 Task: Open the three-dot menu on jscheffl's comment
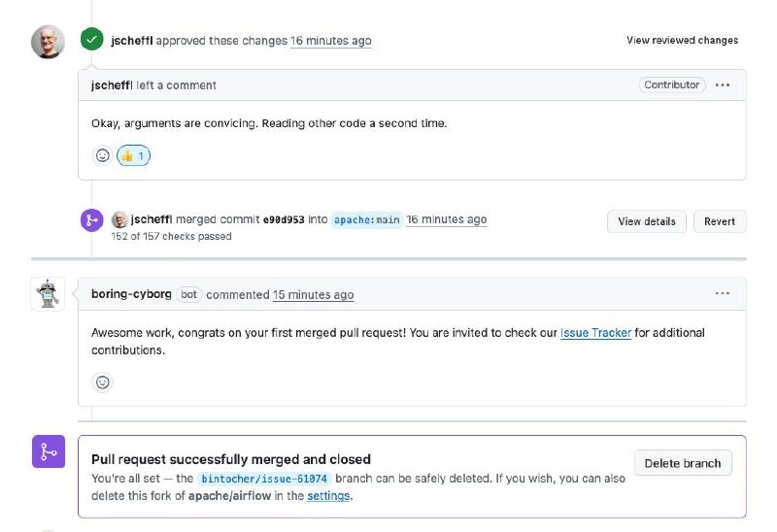click(x=722, y=85)
